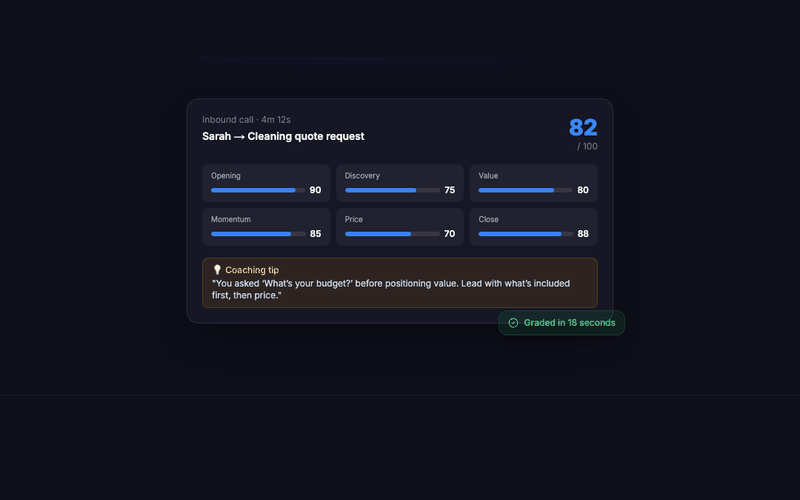Click the arrow in the call title

point(240,137)
